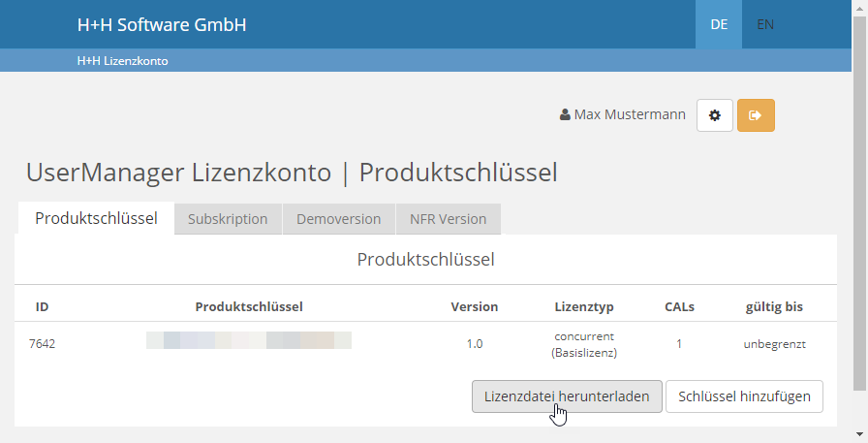Click the ID column header

(42, 306)
